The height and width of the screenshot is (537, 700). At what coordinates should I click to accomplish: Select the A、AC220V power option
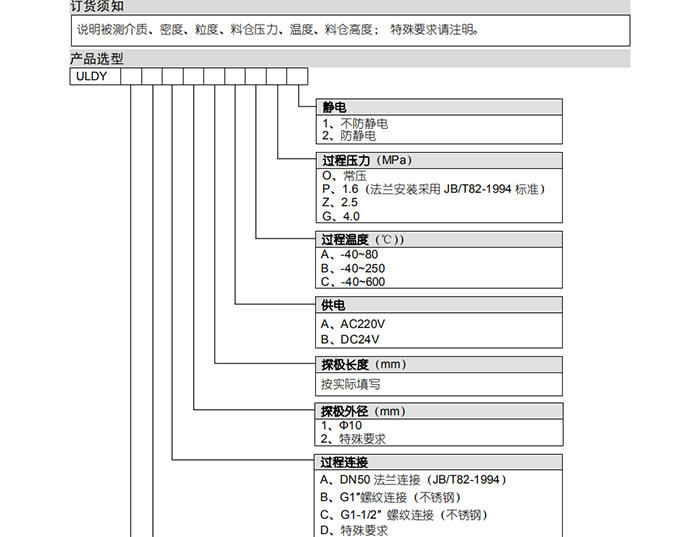pyautogui.click(x=353, y=324)
